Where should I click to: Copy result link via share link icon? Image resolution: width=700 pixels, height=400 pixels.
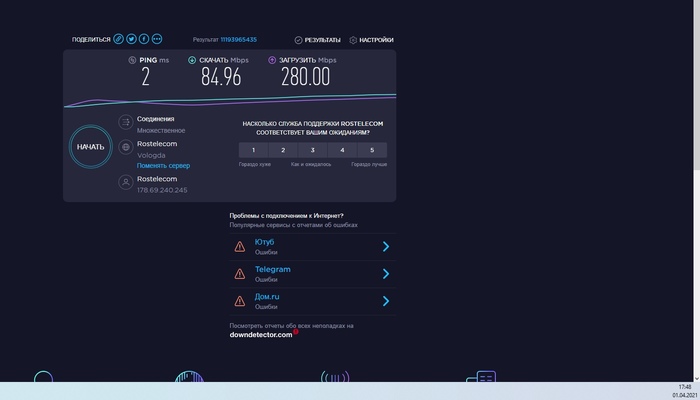pyautogui.click(x=118, y=39)
